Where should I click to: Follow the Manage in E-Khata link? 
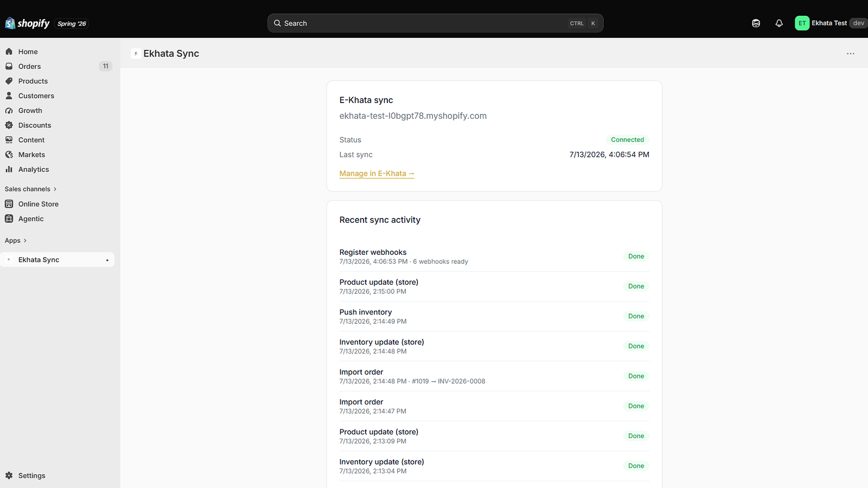coord(377,174)
